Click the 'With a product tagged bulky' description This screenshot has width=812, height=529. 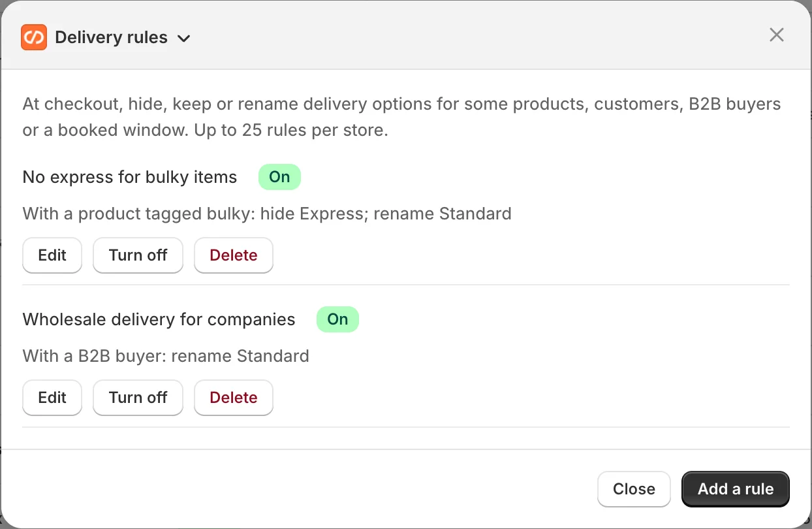[267, 214]
